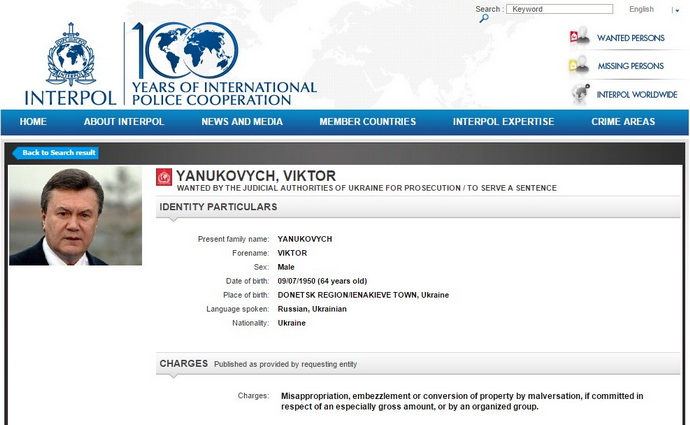The image size is (690, 425).
Task: Select place of birth DONETSK REGION text
Action: (363, 295)
